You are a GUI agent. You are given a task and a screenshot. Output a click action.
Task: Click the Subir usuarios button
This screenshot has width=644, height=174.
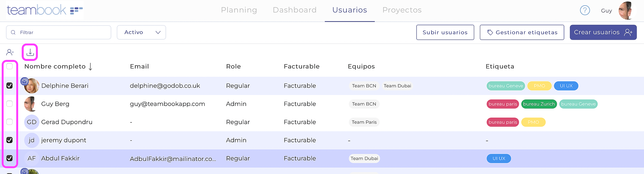(x=445, y=32)
